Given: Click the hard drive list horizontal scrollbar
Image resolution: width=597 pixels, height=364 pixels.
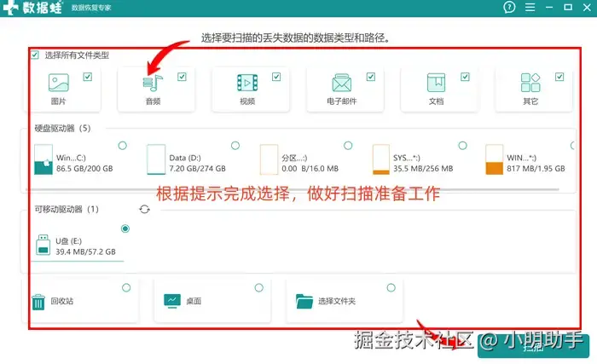Looking at the screenshot, I should tap(292, 189).
